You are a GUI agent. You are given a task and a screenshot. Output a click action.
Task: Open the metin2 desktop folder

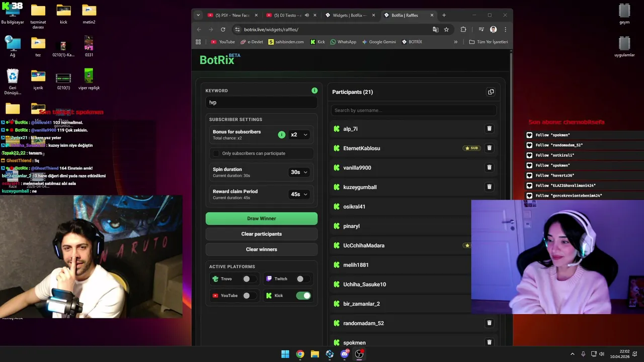point(89,14)
